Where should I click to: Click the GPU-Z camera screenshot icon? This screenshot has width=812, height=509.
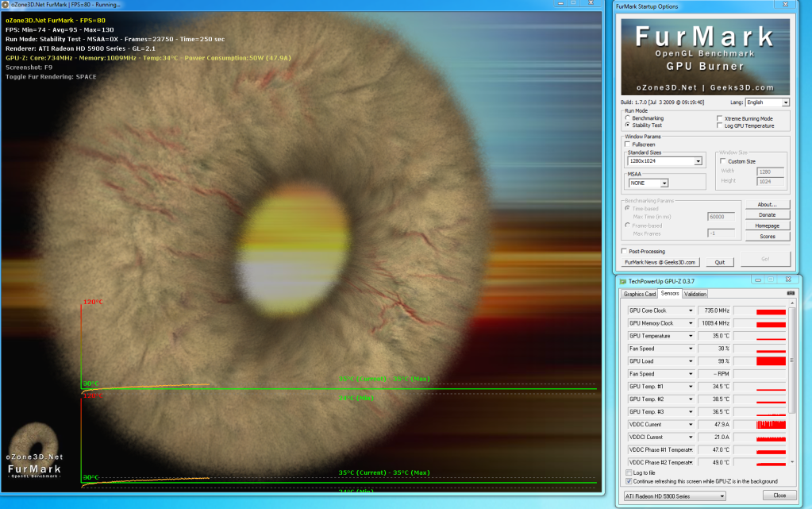791,293
